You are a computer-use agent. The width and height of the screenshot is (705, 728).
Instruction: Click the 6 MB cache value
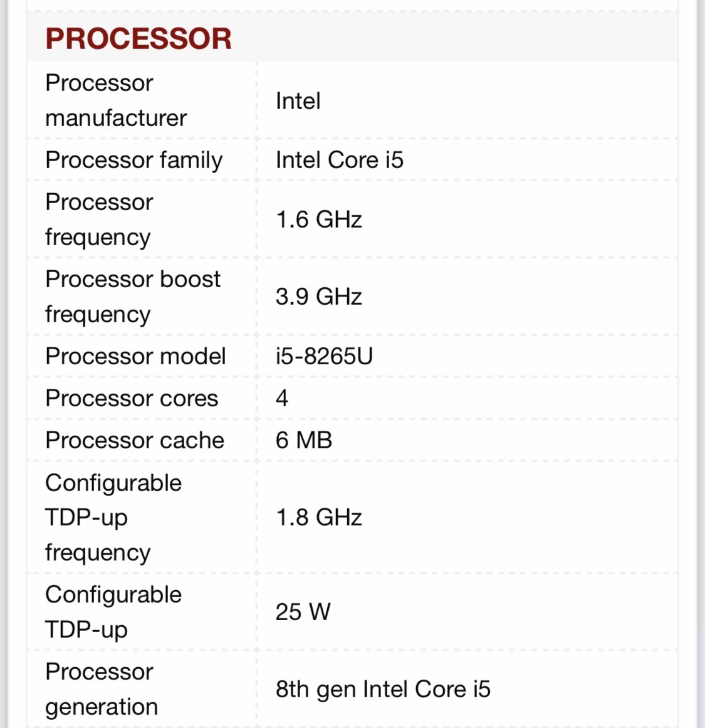pyautogui.click(x=304, y=440)
